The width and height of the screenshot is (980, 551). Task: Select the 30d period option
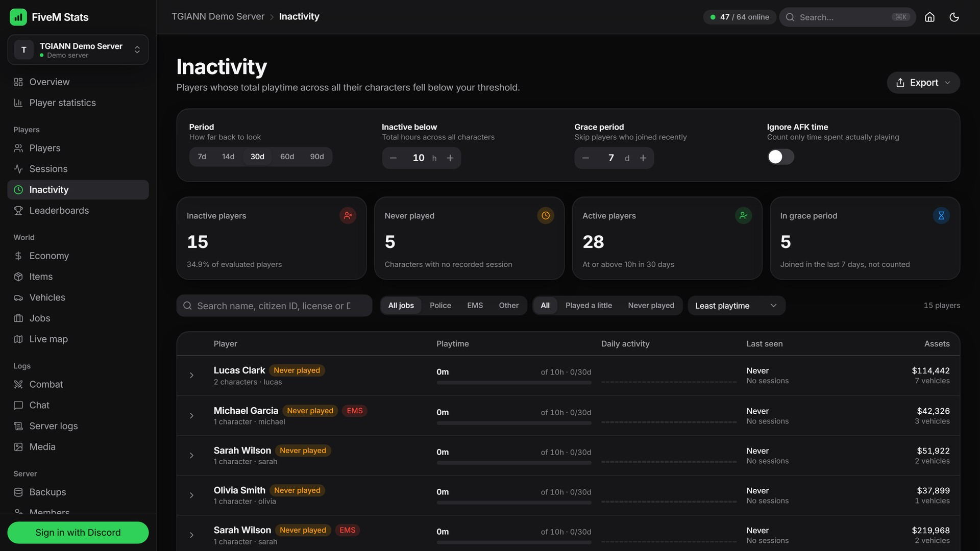coord(257,157)
